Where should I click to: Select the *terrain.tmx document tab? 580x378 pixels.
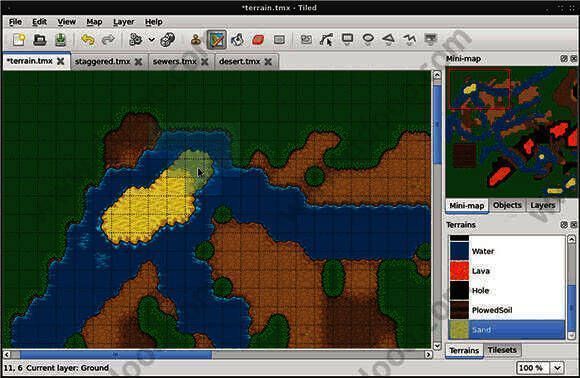coord(30,61)
